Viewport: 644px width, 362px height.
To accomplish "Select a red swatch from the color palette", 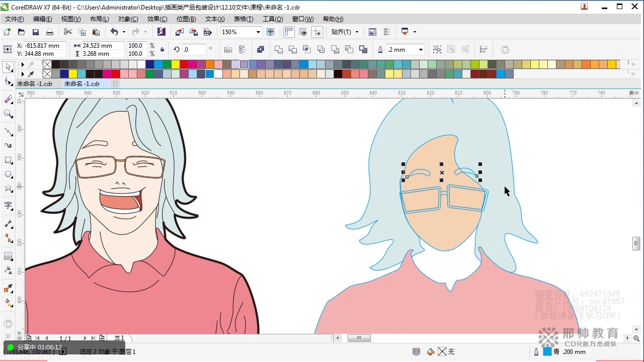I will [184, 64].
